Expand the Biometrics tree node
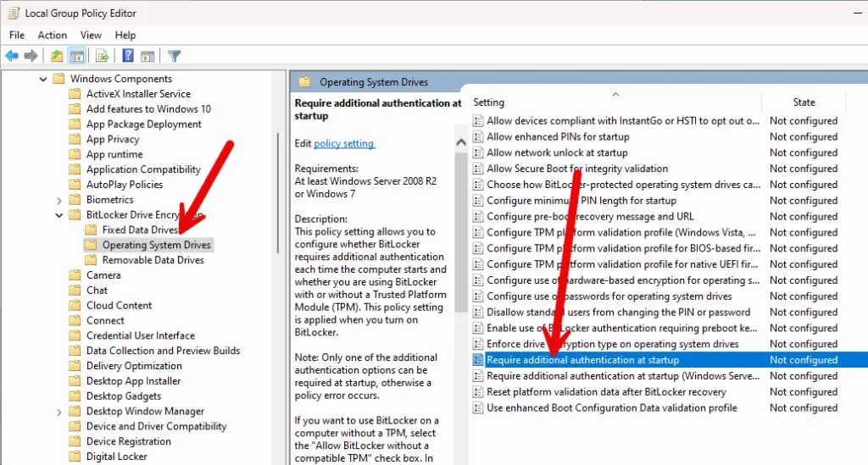 coord(59,200)
